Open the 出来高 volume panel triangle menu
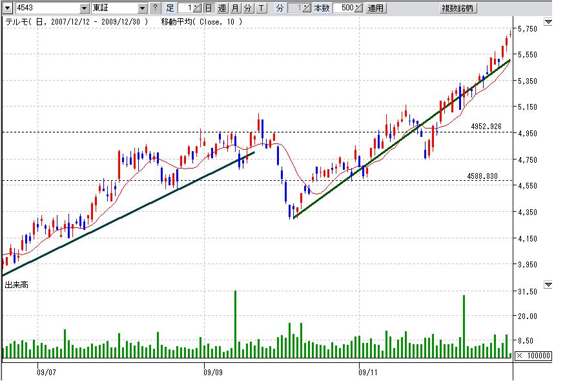 tap(548, 284)
